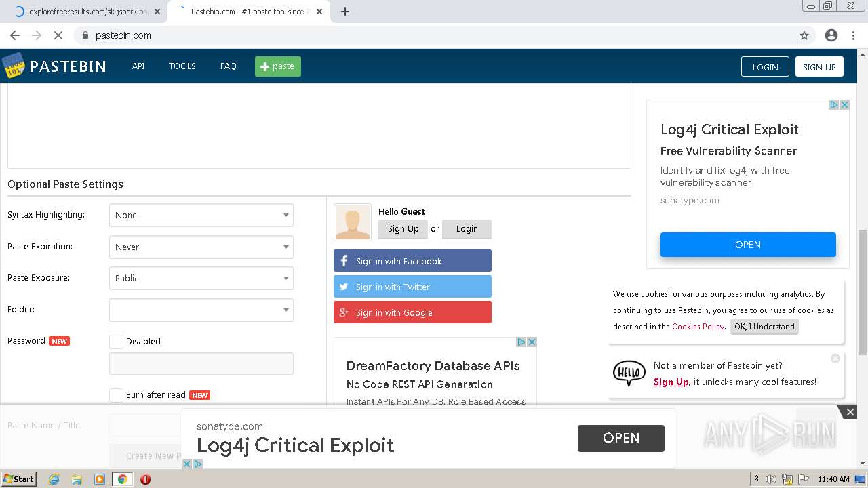Click Login button beside guest avatar
Viewport: 868px width, 488px height.
point(467,229)
